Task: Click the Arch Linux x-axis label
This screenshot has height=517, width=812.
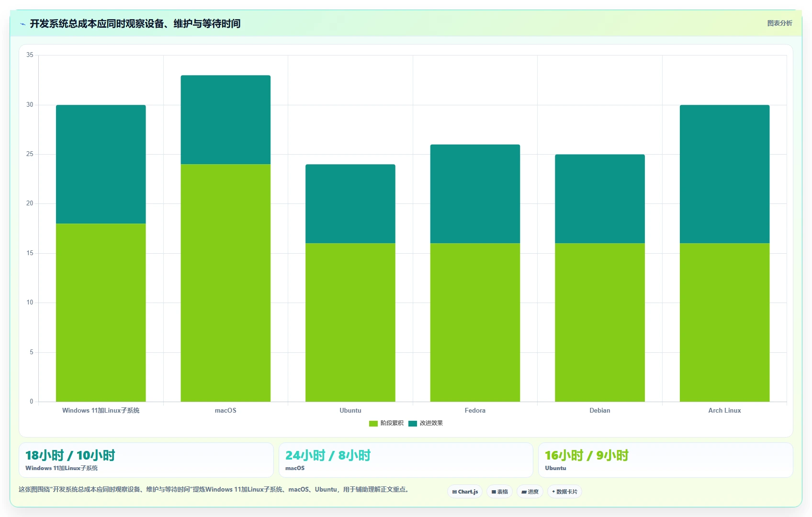Action: tap(725, 410)
